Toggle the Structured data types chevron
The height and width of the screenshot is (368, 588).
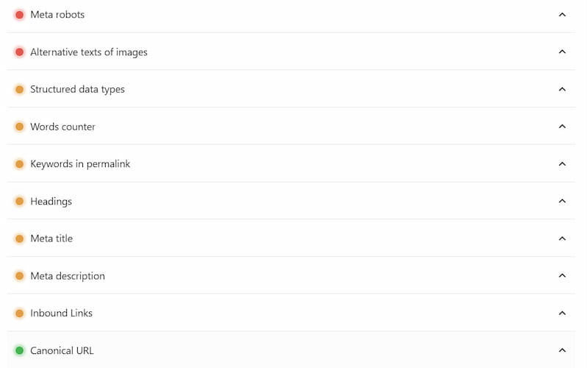[x=562, y=90]
